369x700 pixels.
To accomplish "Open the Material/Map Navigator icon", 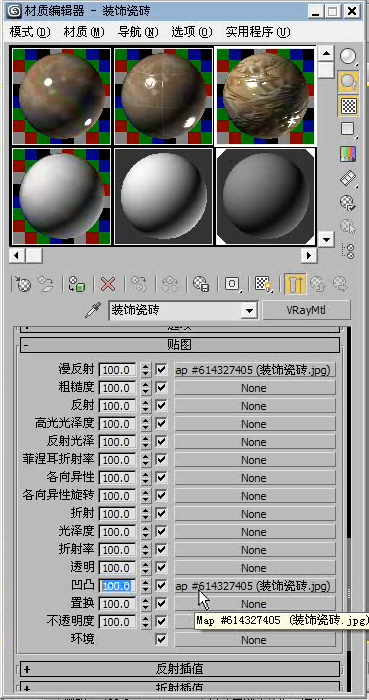I will point(348,251).
